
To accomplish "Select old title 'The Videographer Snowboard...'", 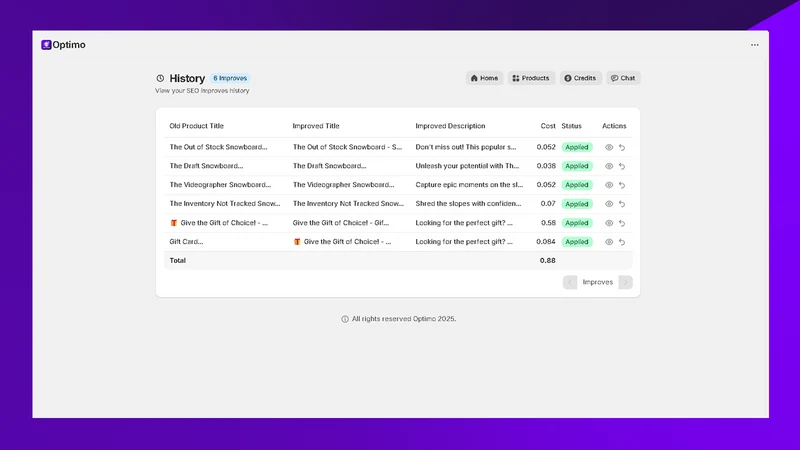I will pyautogui.click(x=220, y=185).
